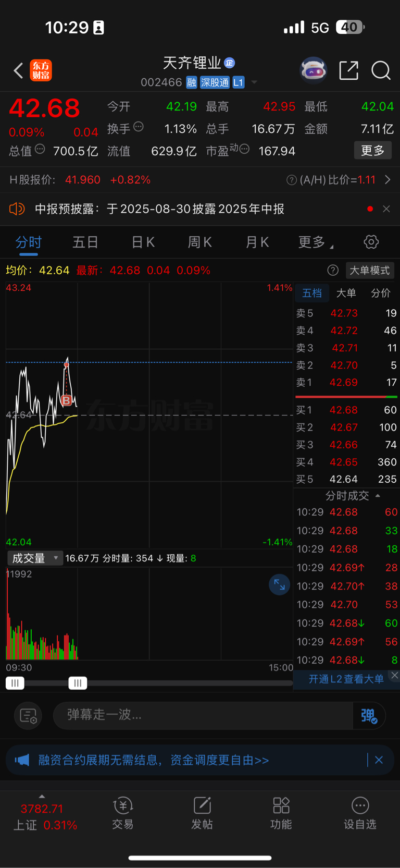Tap the battery indicator in status bar
Image resolution: width=400 pixels, height=868 pixels.
pos(350,27)
